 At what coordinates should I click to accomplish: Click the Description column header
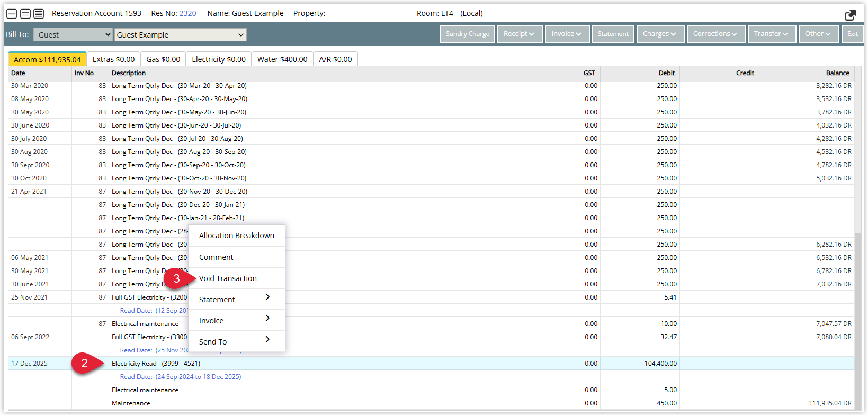pos(333,73)
